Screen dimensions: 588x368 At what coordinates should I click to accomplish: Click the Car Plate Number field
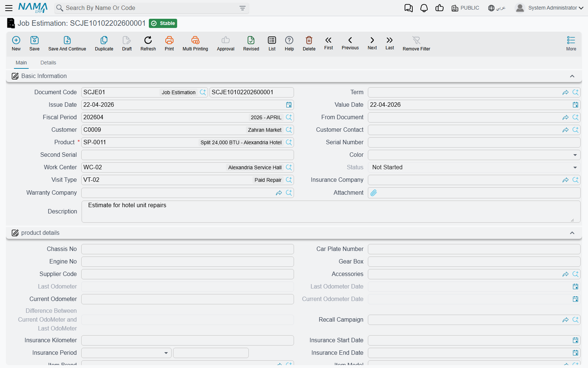point(474,249)
